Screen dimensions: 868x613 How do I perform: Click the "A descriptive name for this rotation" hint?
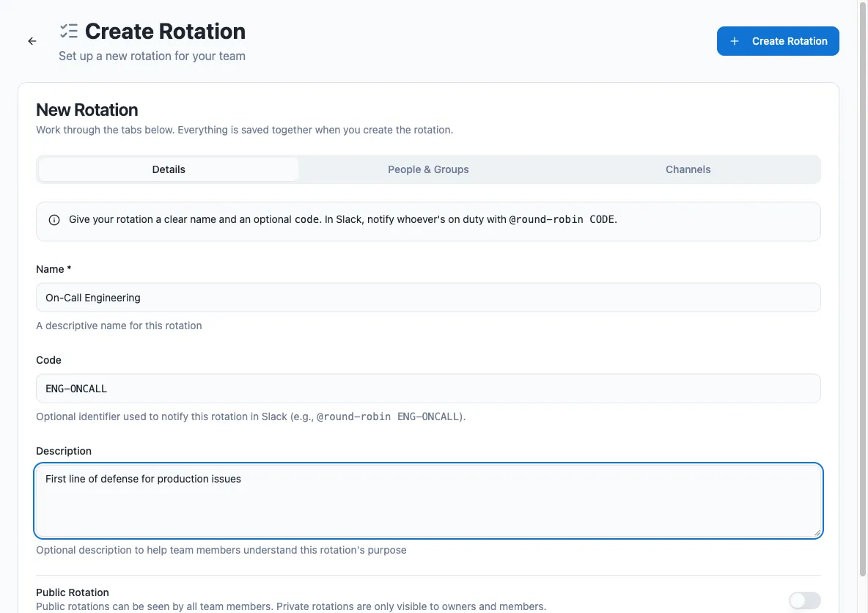click(119, 326)
